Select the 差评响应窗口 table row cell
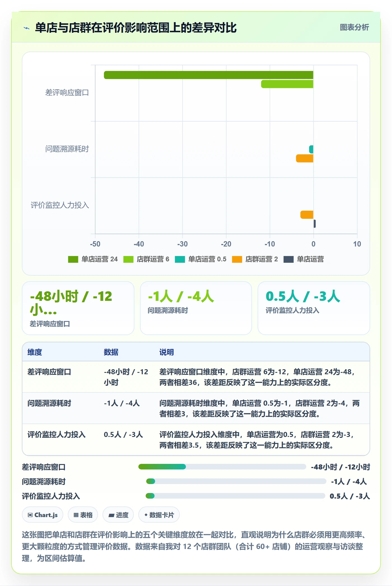Screen dimensions: 392x586 click(x=49, y=372)
